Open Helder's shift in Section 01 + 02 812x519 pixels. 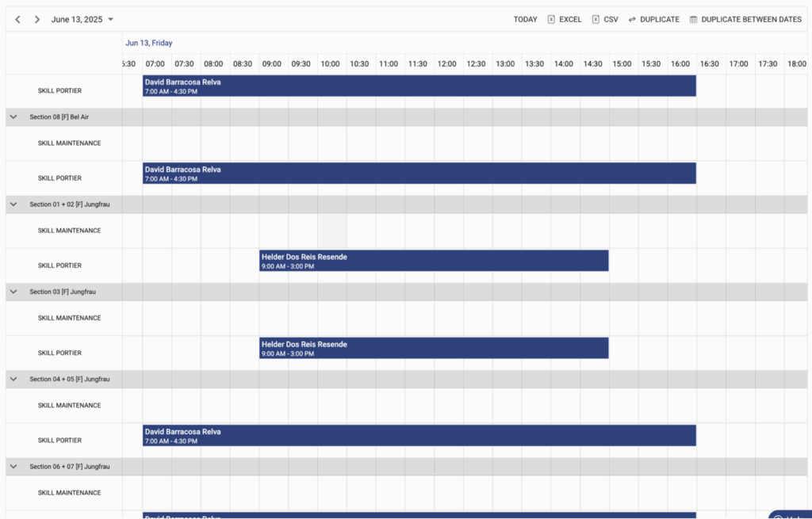click(x=434, y=261)
